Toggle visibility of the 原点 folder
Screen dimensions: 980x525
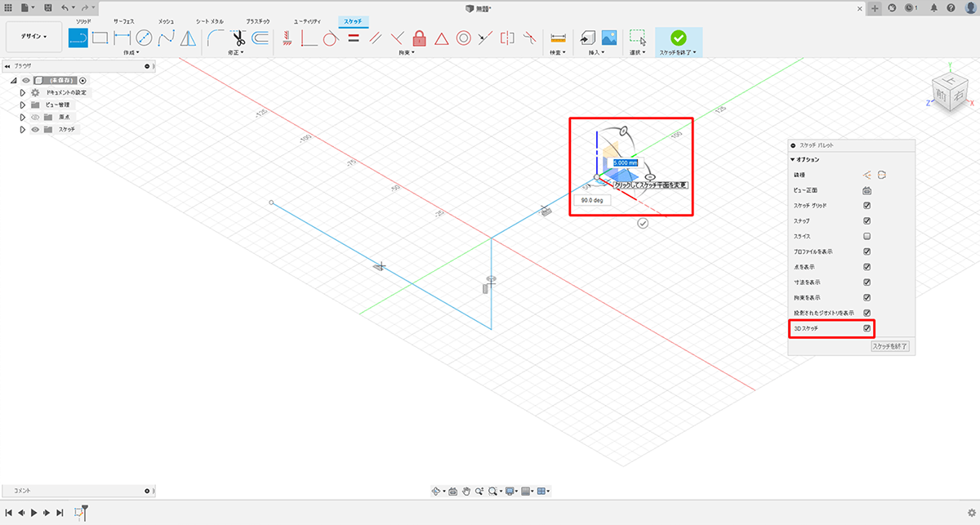click(35, 117)
